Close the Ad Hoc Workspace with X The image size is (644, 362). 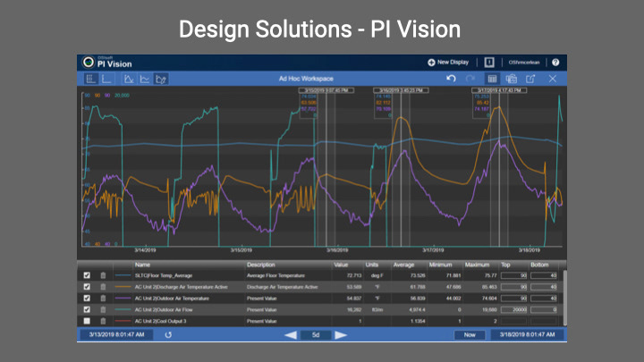553,79
